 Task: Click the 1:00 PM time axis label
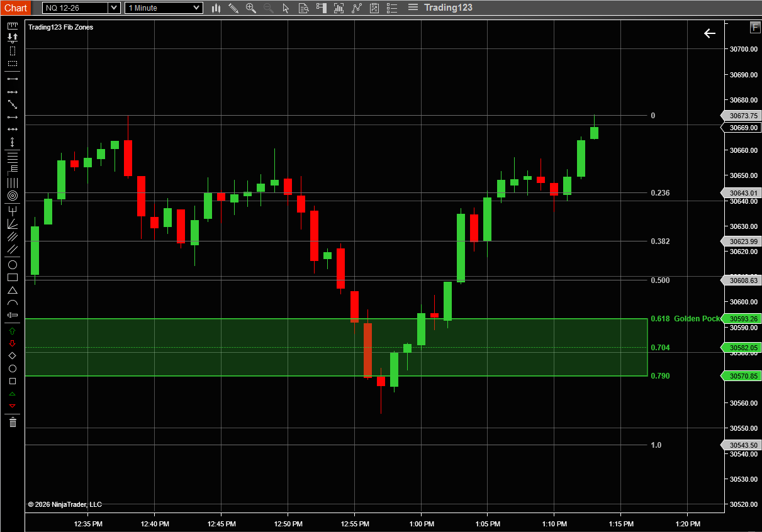(x=421, y=523)
